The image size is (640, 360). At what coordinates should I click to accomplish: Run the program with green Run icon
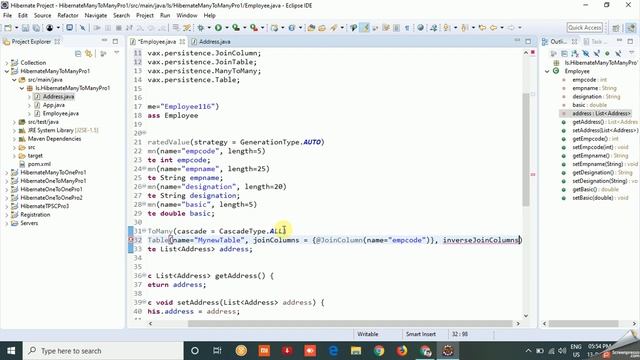(x=218, y=28)
